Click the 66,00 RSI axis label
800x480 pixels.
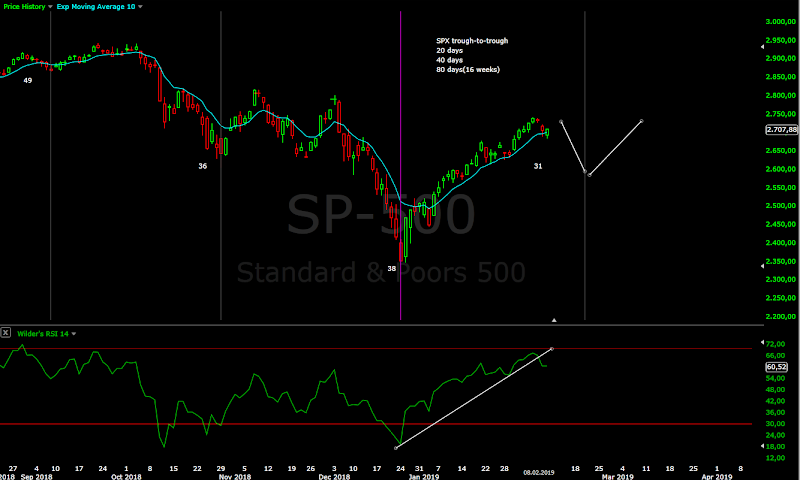coord(776,356)
